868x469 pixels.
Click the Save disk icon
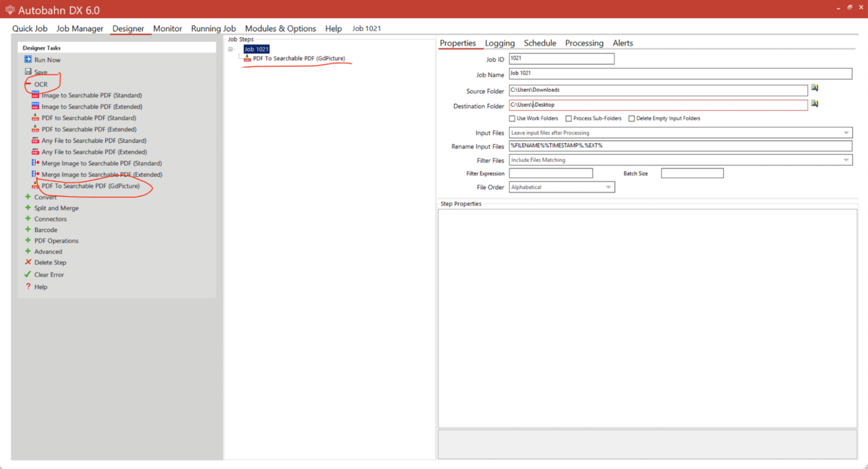coord(28,71)
